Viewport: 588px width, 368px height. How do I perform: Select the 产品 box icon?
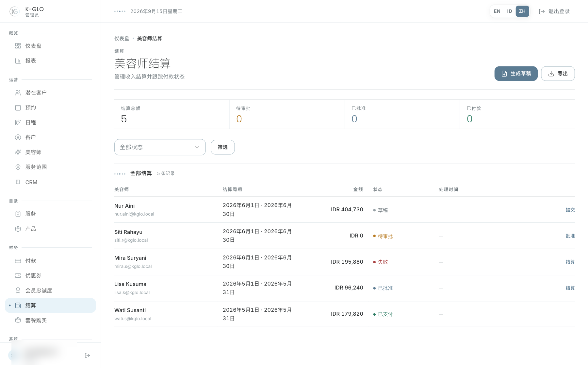coord(18,229)
